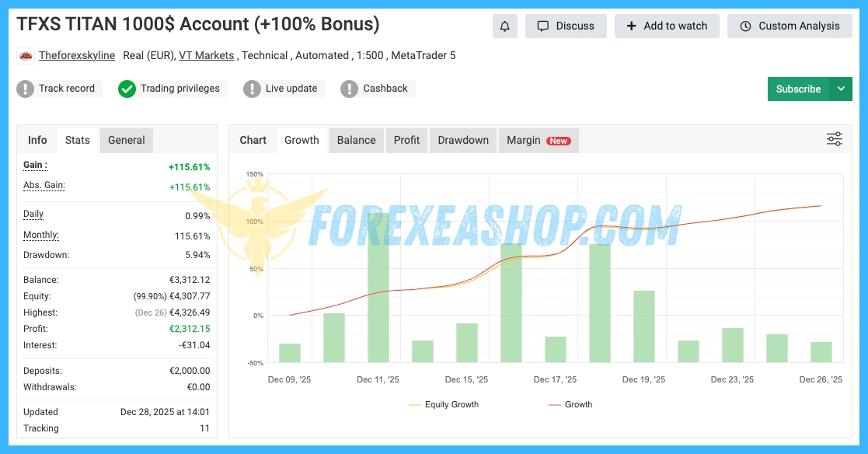868x454 pixels.
Task: Click the tall Dec 11 bar
Action: (x=378, y=288)
